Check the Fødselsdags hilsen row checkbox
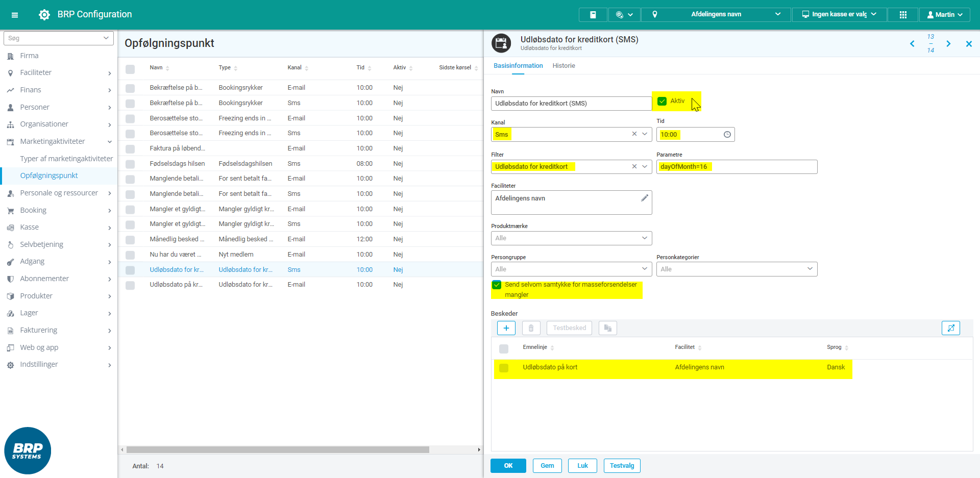The image size is (980, 478). pyautogui.click(x=130, y=164)
